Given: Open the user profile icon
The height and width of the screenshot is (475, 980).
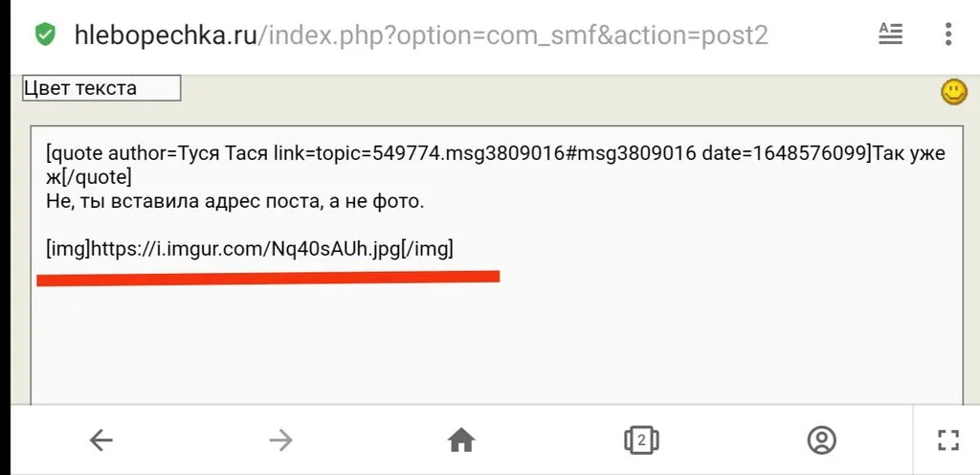Looking at the screenshot, I should pos(821,440).
